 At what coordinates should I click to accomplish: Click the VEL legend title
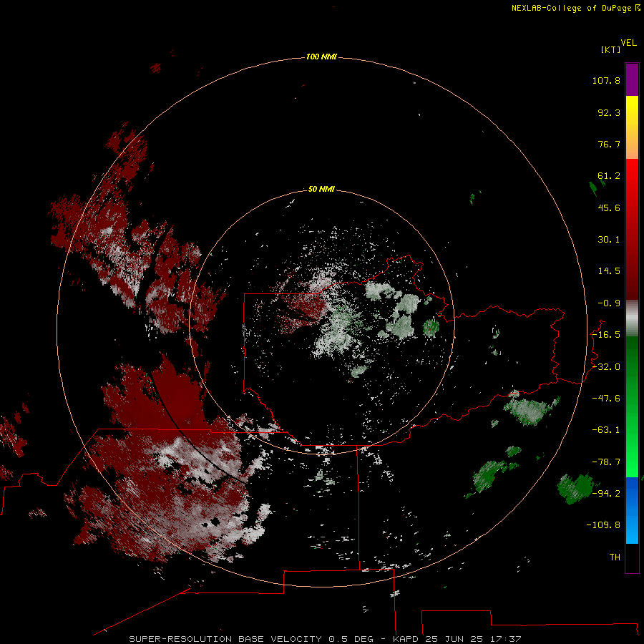tap(628, 43)
